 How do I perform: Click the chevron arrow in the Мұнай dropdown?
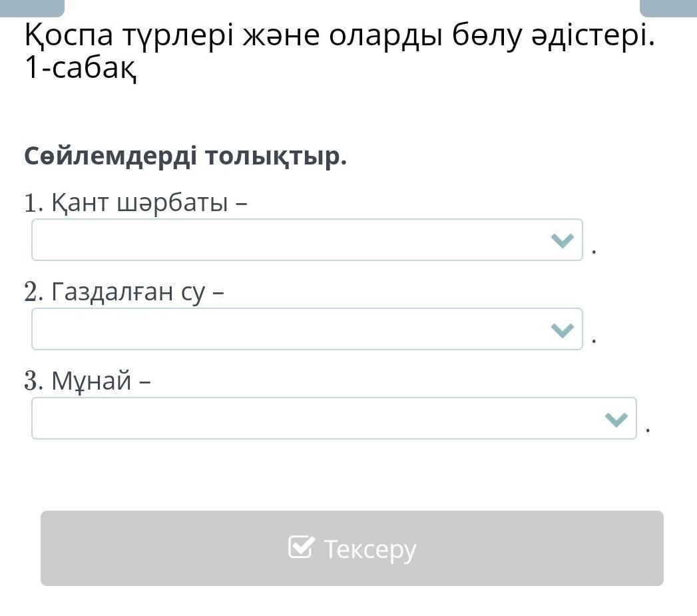click(x=616, y=419)
